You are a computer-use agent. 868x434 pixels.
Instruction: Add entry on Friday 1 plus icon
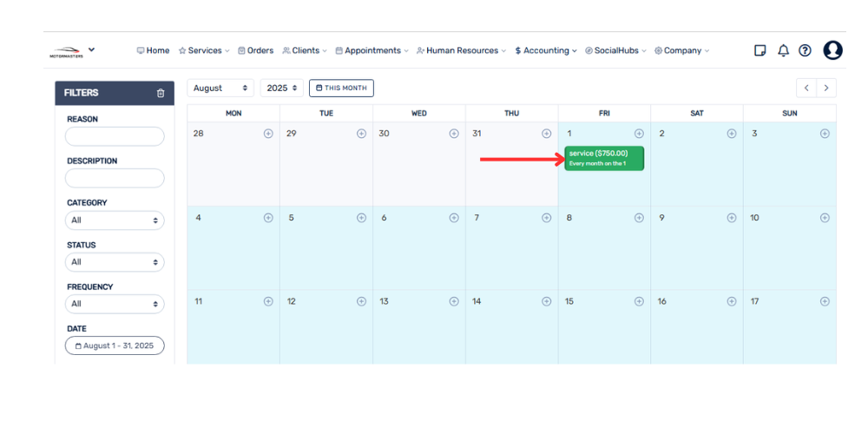[x=639, y=134]
